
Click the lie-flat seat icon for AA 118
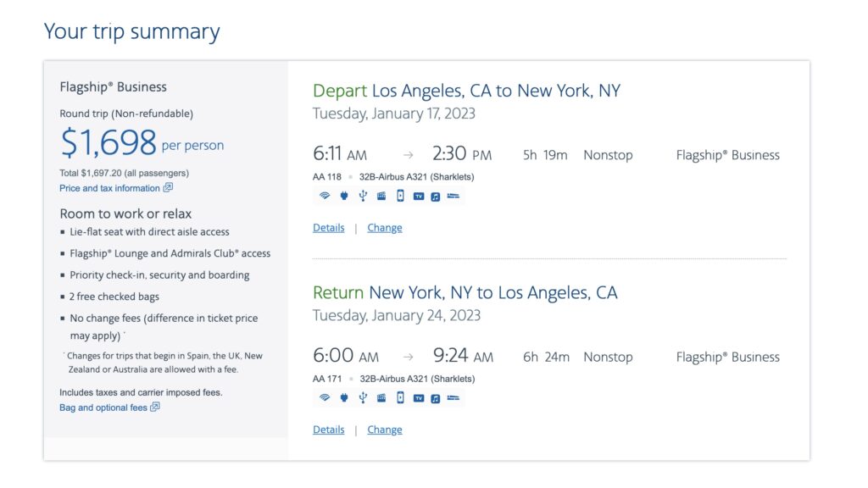[x=453, y=197]
